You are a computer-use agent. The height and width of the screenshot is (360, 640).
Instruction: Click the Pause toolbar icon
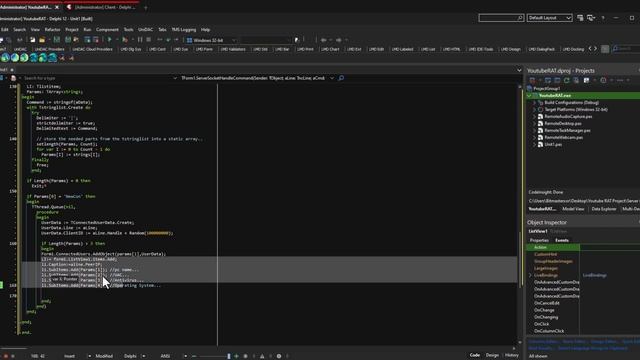[x=140, y=40]
